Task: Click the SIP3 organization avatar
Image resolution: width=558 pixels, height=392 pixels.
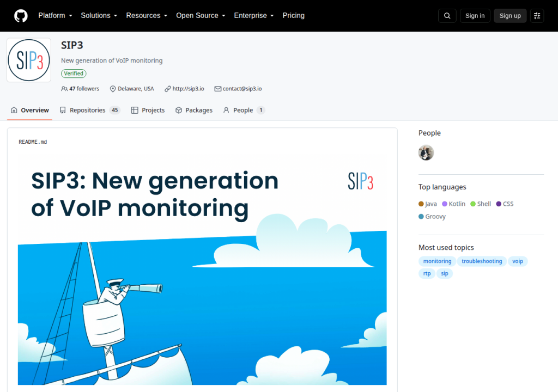Action: (29, 60)
